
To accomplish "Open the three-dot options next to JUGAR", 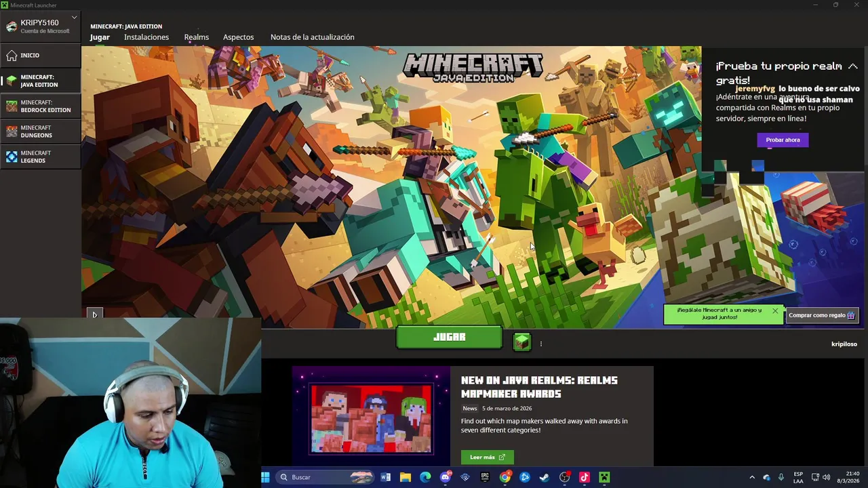I will pyautogui.click(x=541, y=344).
